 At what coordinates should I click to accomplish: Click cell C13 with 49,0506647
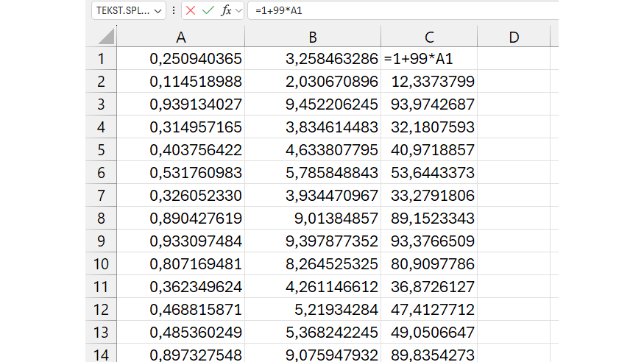[429, 332]
